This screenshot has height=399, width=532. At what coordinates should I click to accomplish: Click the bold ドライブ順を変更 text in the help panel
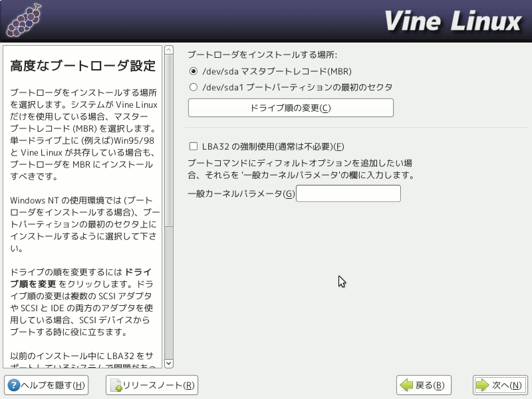(81, 278)
